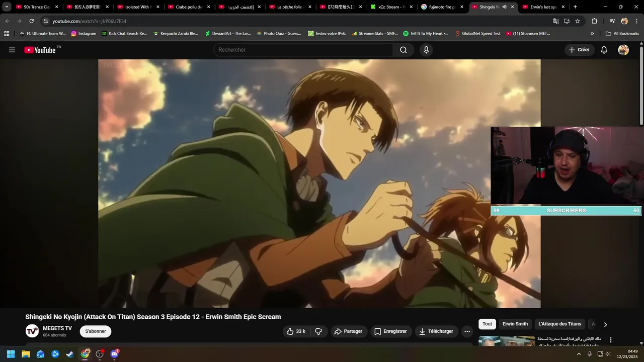The image size is (644, 362).
Task: Click the Enregistrer button
Action: [x=391, y=331]
